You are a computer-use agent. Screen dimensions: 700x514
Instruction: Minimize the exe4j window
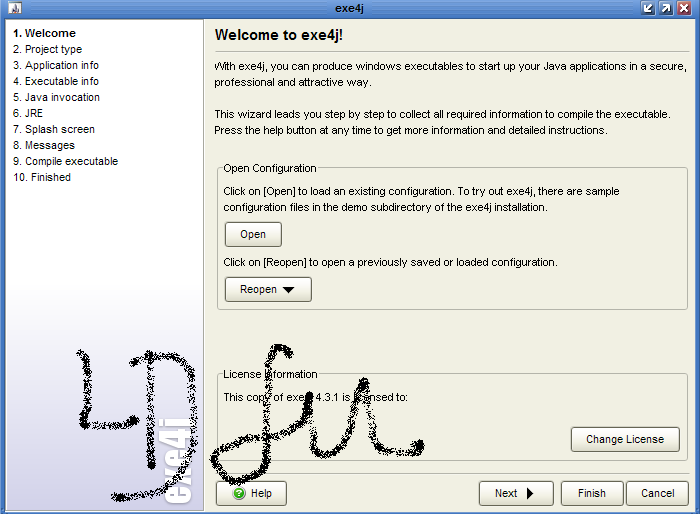coord(648,8)
